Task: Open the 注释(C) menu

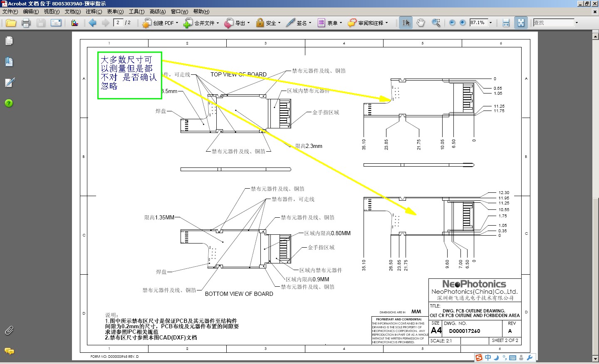Action: (x=94, y=12)
